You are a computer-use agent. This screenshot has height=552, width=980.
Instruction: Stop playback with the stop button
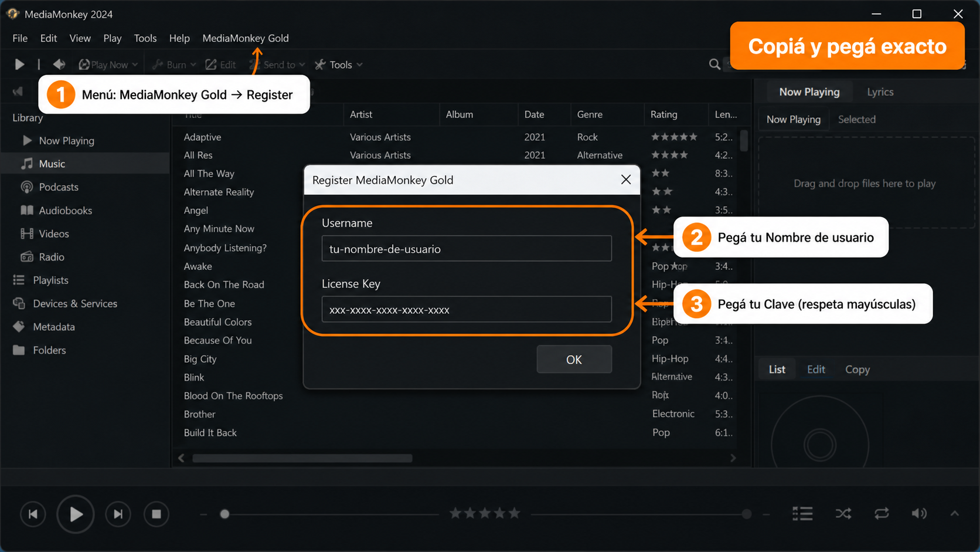coord(156,514)
